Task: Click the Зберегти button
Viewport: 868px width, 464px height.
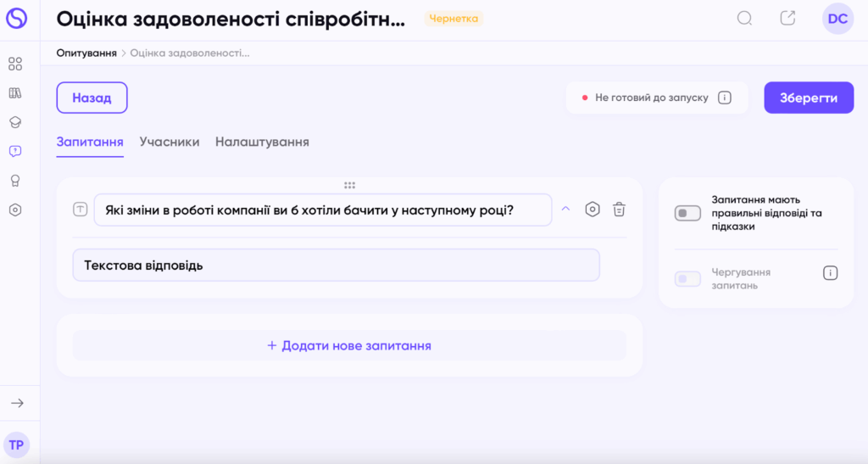Action: click(809, 98)
